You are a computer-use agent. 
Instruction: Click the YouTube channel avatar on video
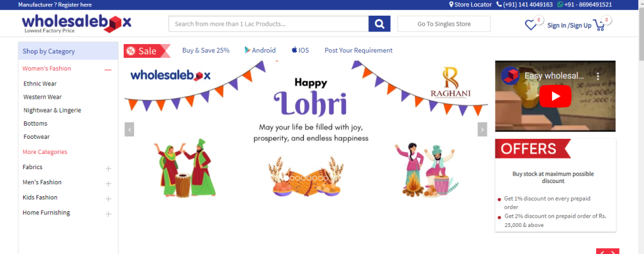(x=509, y=75)
